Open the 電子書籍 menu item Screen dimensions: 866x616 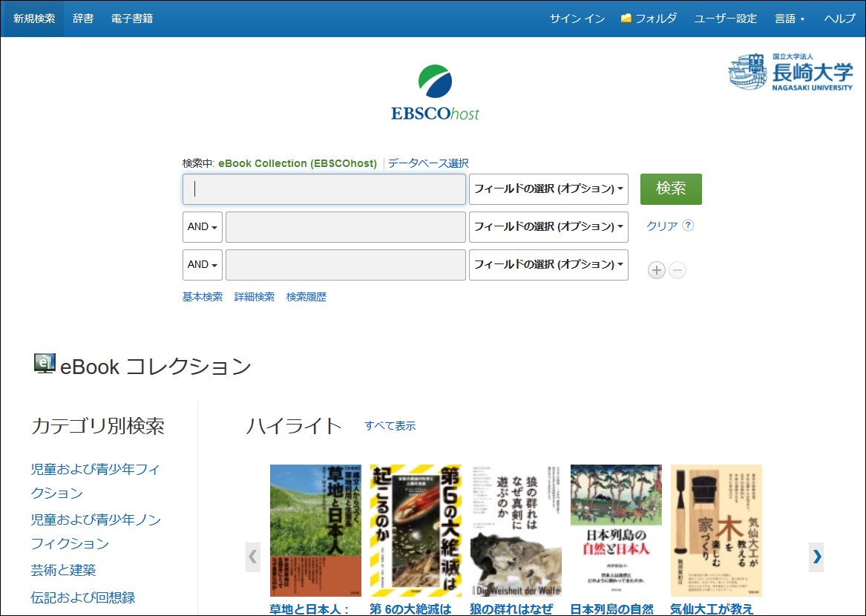coord(132,19)
